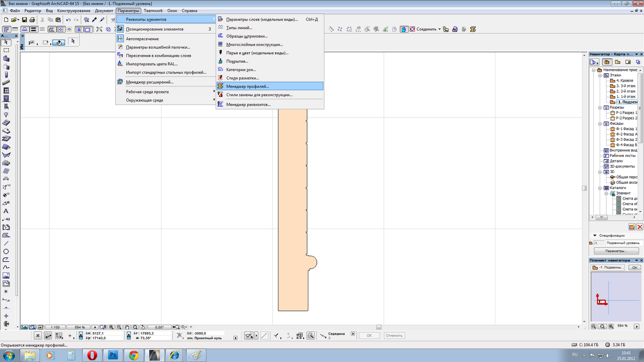Select the Roof tool in the toolbox

click(6, 147)
